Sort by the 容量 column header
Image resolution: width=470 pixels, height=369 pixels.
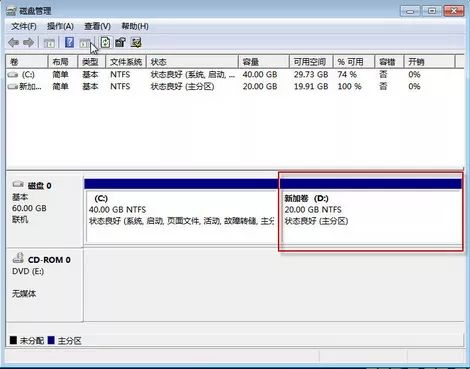pos(264,62)
